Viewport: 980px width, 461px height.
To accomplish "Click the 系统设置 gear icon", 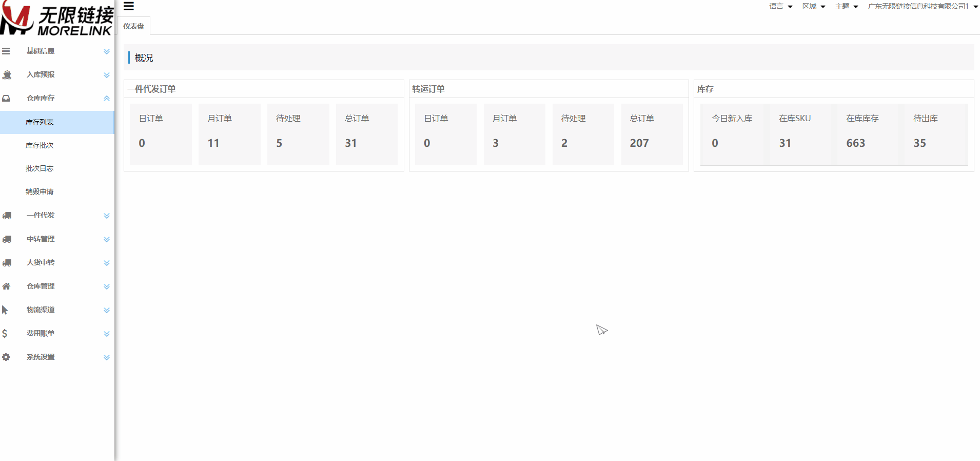I will [x=6, y=357].
